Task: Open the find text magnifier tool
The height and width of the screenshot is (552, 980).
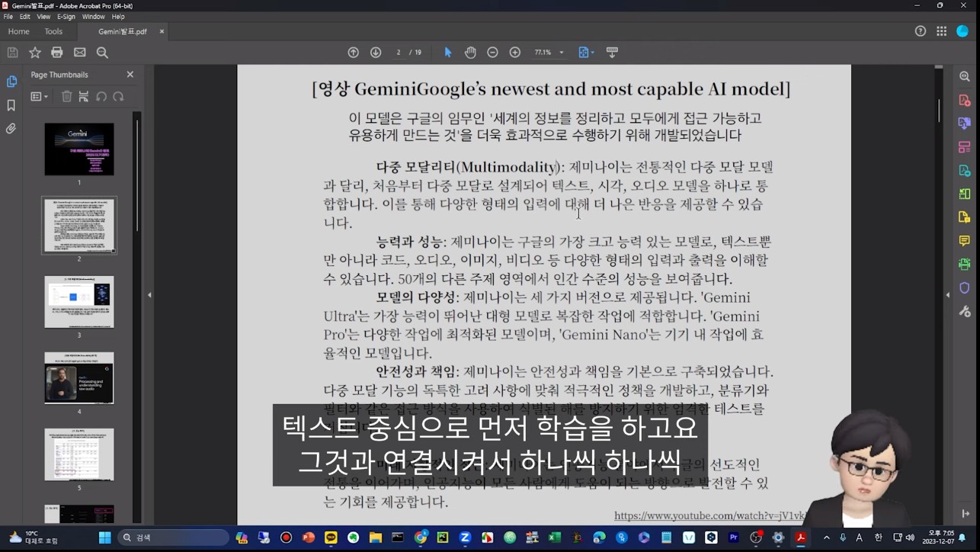Action: [x=102, y=53]
